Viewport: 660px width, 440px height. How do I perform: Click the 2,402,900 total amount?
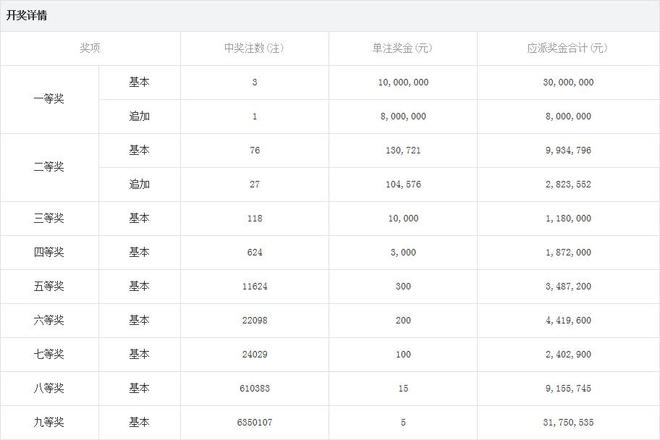click(568, 355)
